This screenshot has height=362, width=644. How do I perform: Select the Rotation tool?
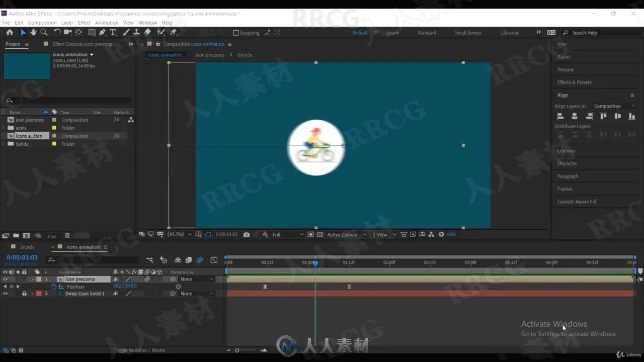coord(57,32)
